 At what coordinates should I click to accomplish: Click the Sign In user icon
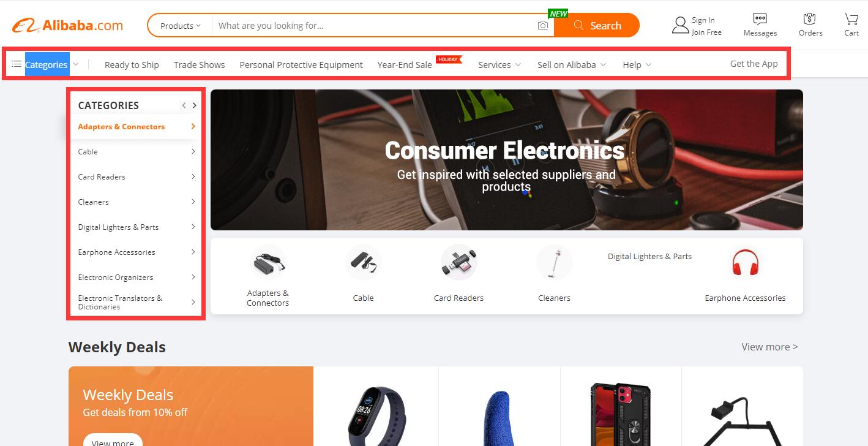(680, 26)
